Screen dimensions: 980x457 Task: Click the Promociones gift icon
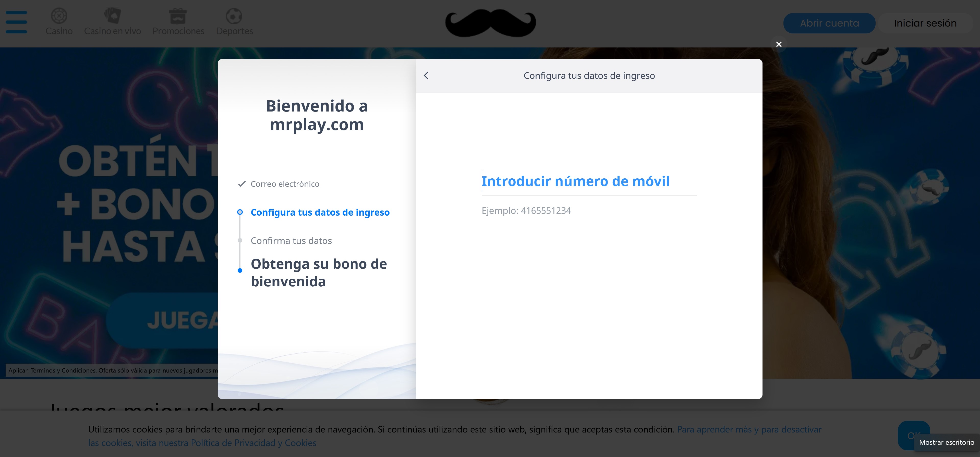(178, 16)
